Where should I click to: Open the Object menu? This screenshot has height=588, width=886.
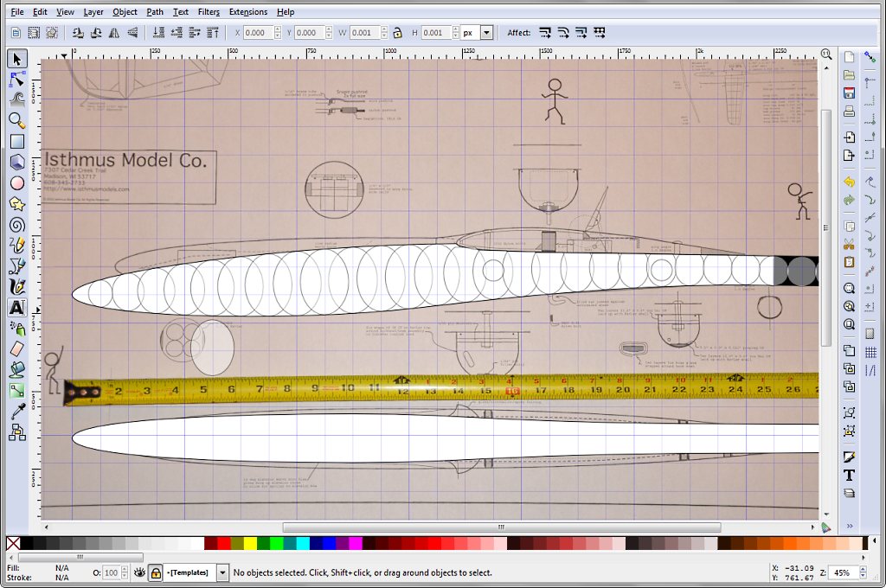click(x=125, y=11)
